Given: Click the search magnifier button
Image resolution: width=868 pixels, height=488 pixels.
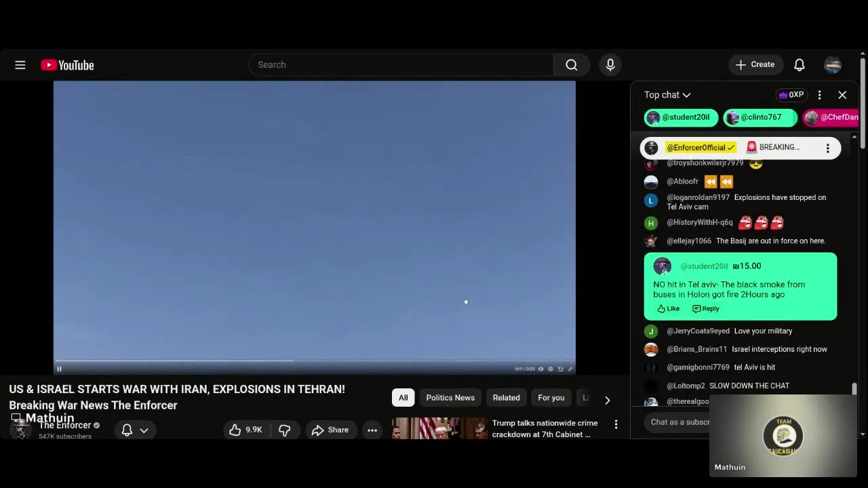Looking at the screenshot, I should point(572,65).
